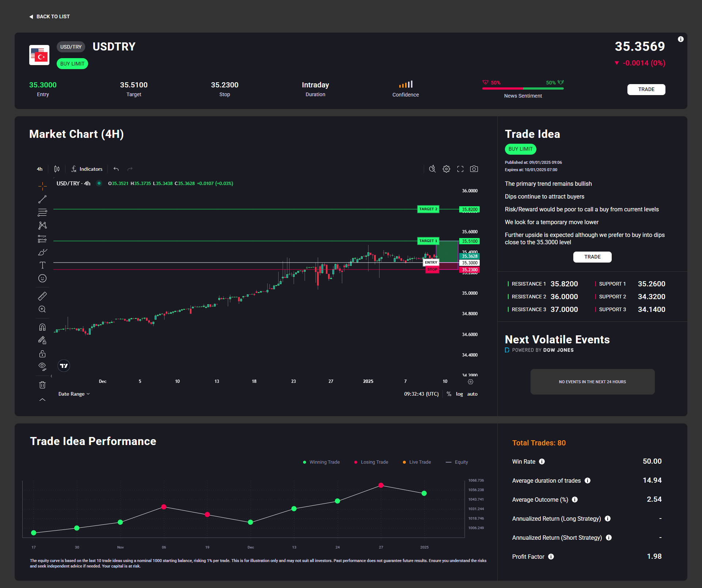Toggle log scale on chart
The width and height of the screenshot is (702, 588).
(459, 394)
